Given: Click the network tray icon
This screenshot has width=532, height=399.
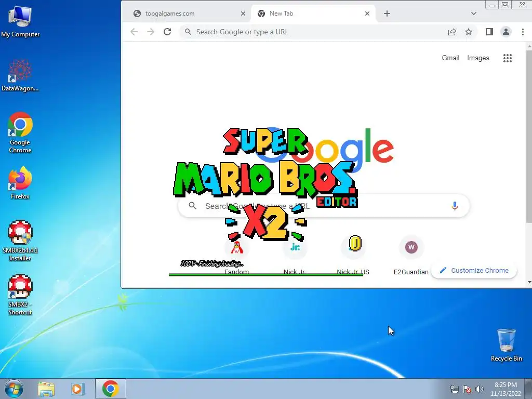Looking at the screenshot, I should pyautogui.click(x=455, y=389).
